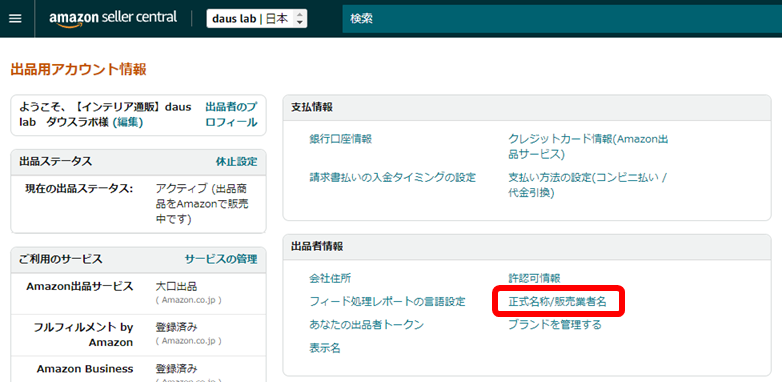782x382 pixels.
Task: Click the Amazon Business row label
Action: pos(85,369)
